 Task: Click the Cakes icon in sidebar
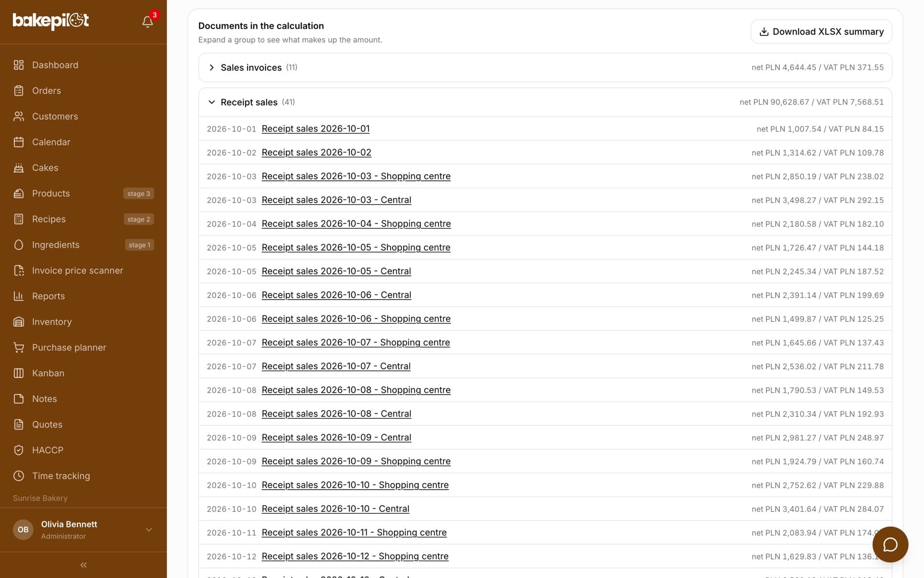[x=18, y=167]
